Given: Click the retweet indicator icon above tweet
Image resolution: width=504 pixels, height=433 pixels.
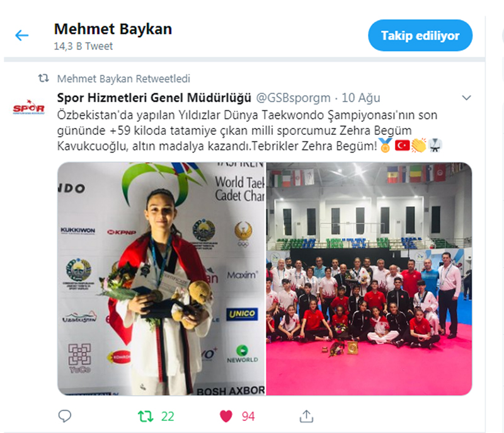Looking at the screenshot, I should pos(43,78).
